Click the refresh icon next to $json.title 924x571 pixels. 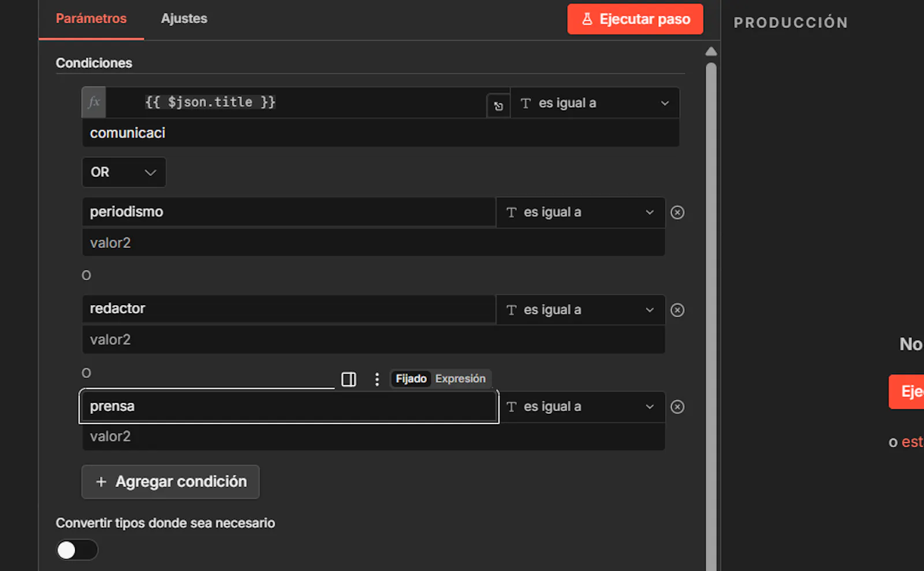pyautogui.click(x=498, y=106)
